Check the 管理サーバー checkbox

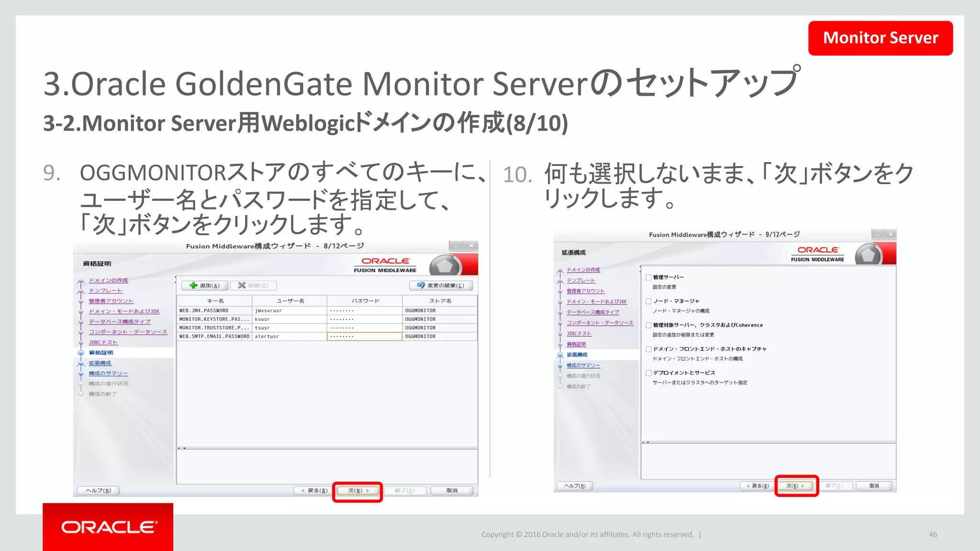648,277
